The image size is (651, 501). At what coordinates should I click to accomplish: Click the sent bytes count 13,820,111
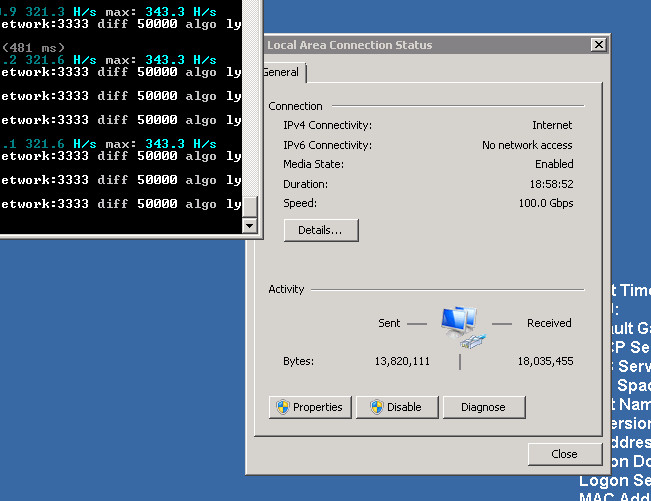[402, 361]
